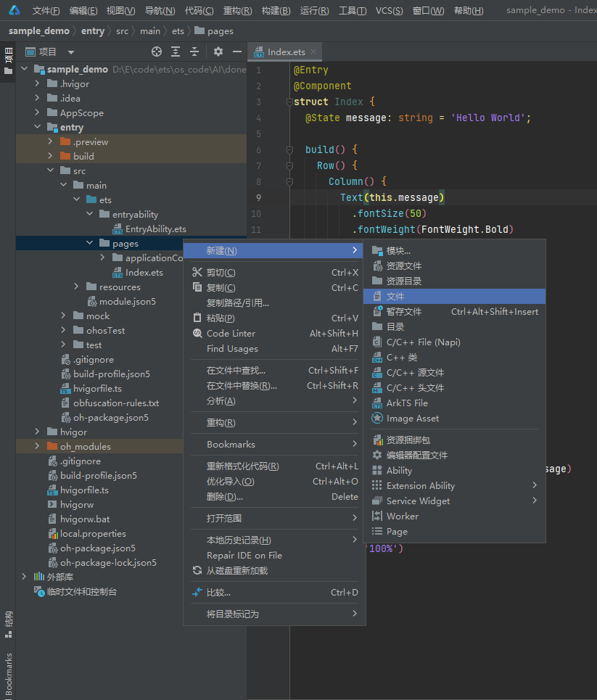Open the 结构 structure side tool window

(x=9, y=624)
